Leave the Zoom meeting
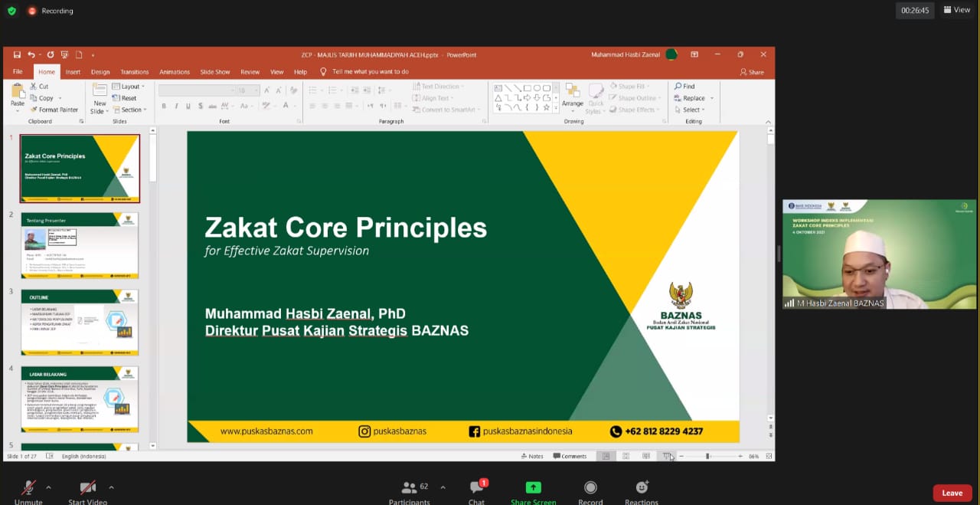 pos(952,493)
